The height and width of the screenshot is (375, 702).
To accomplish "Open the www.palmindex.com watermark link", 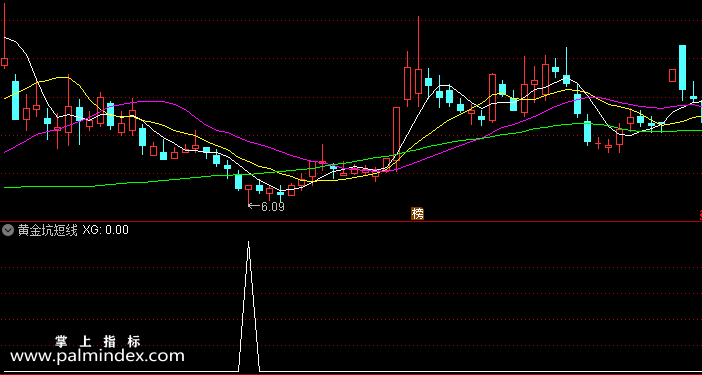I will (97, 356).
